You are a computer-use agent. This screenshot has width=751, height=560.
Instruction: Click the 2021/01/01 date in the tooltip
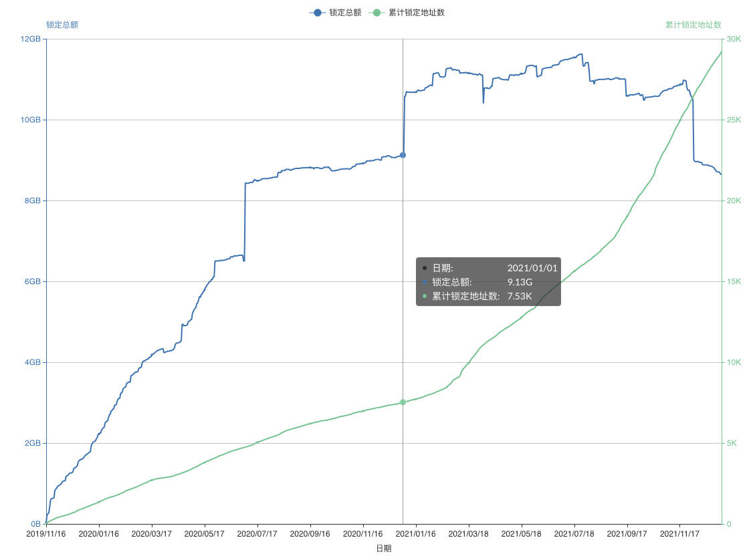coord(532,268)
